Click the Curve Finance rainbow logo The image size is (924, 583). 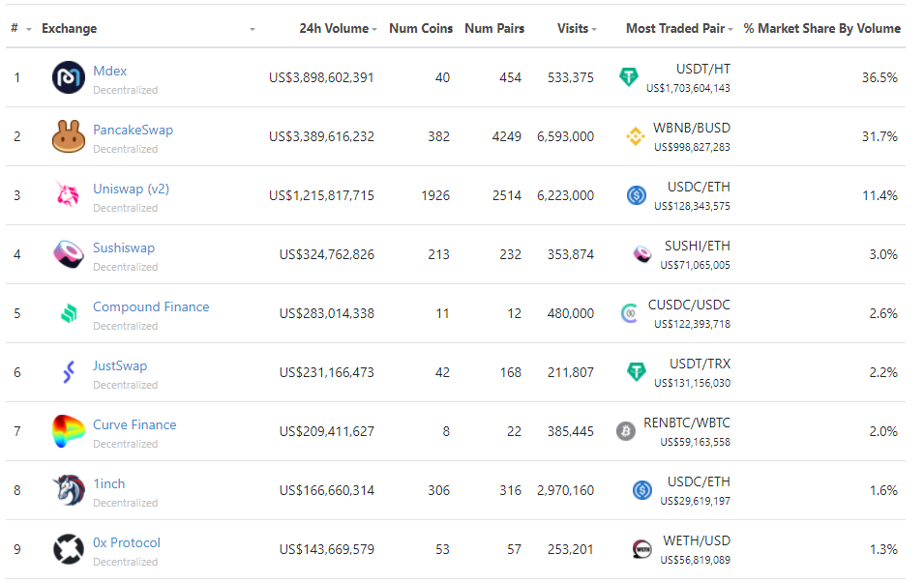(x=69, y=431)
